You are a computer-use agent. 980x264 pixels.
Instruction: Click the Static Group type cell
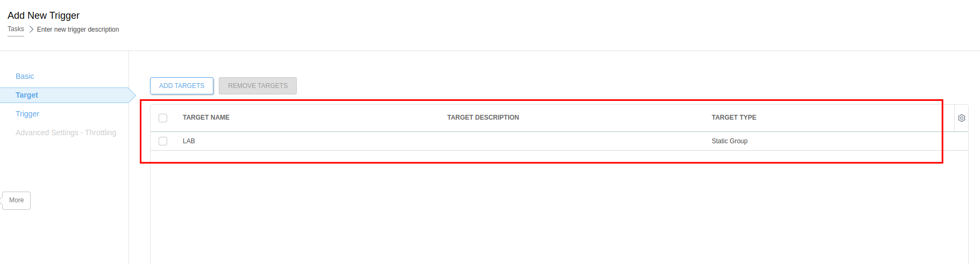coord(729,141)
